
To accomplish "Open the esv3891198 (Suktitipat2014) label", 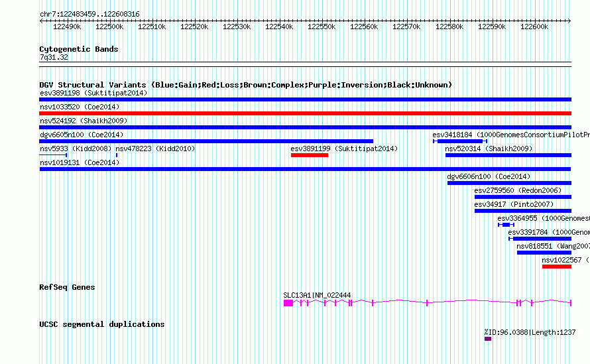I will point(93,93).
